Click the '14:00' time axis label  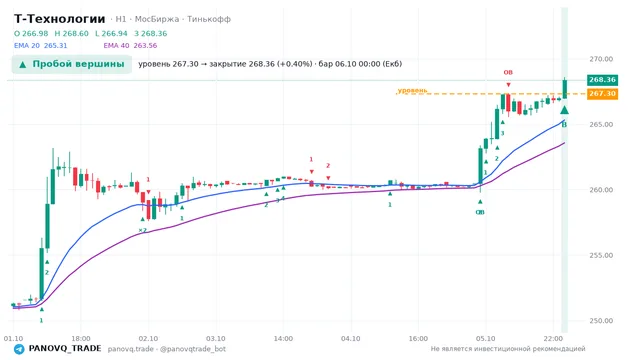pyautogui.click(x=283, y=338)
